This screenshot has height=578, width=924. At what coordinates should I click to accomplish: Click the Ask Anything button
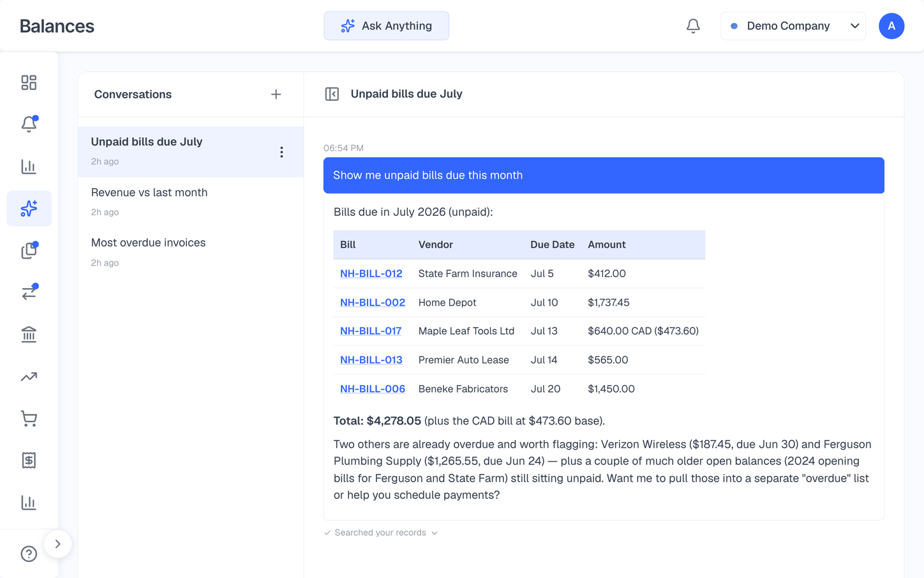coord(386,26)
